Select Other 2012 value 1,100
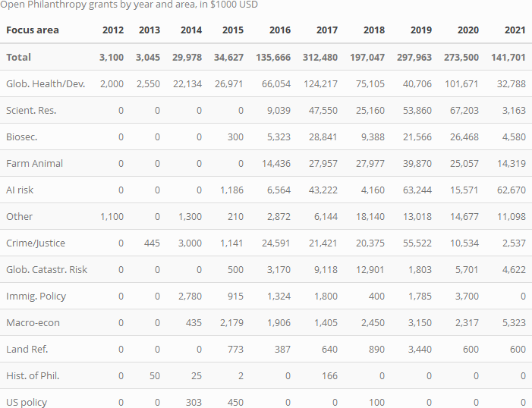 [x=112, y=216]
